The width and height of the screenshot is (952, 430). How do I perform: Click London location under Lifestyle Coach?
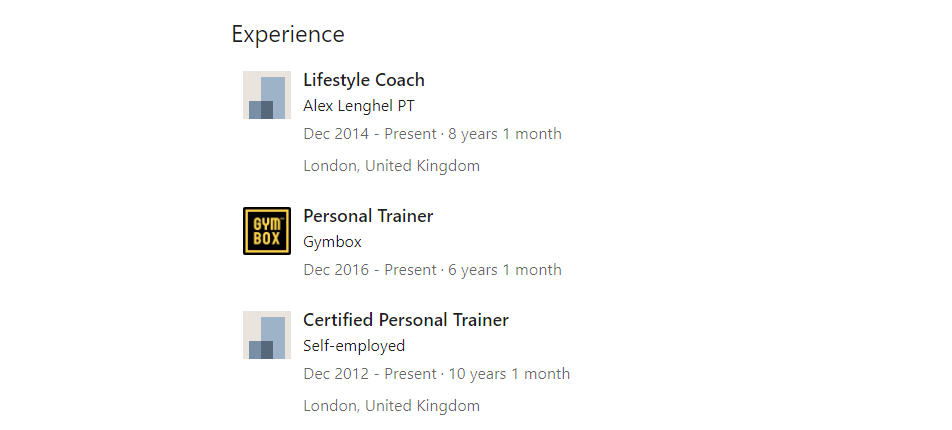[x=392, y=166]
